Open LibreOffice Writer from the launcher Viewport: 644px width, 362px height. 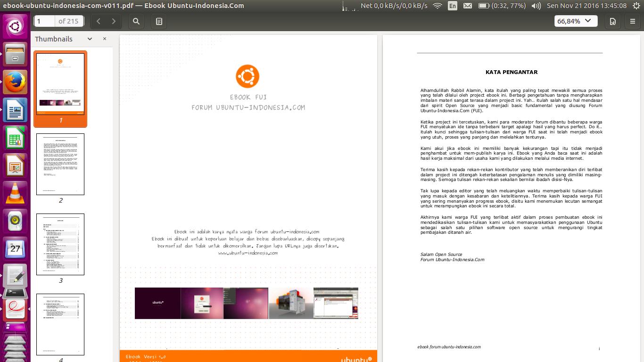coord(16,110)
